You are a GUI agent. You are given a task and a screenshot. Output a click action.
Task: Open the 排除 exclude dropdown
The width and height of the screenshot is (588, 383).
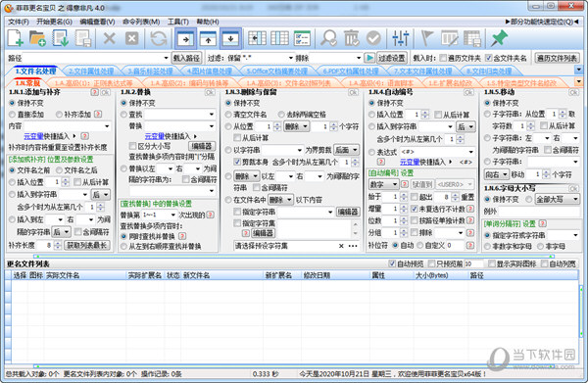click(358, 58)
